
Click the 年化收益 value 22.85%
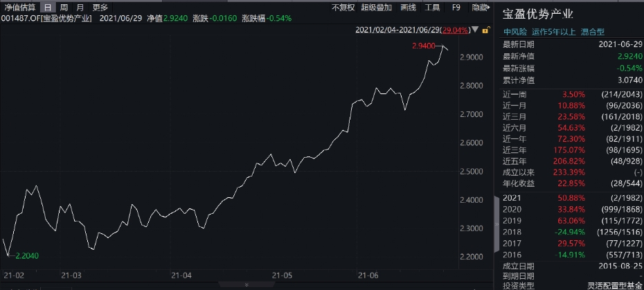pos(571,183)
